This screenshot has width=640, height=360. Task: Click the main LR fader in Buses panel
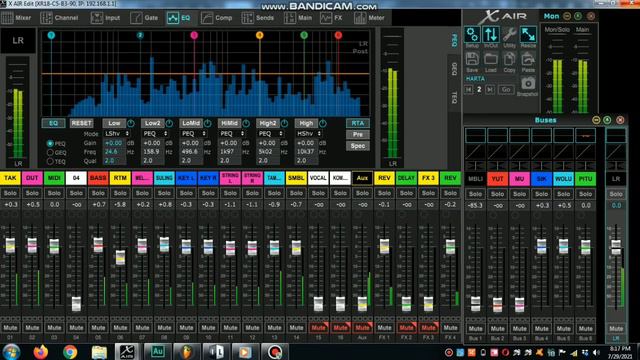(616, 247)
